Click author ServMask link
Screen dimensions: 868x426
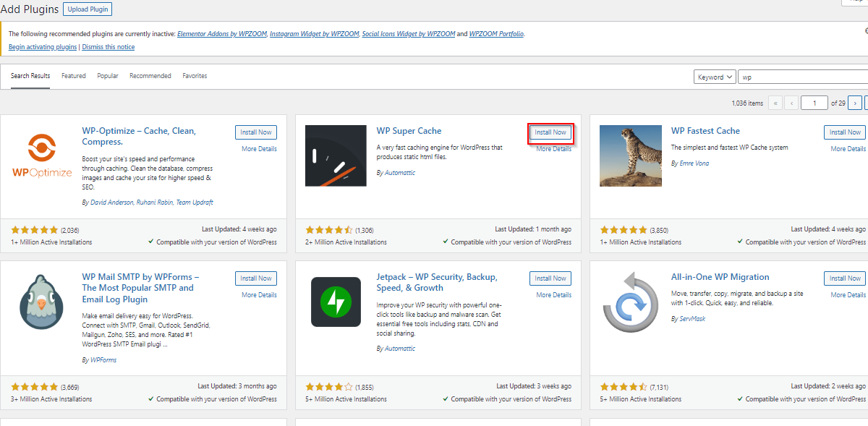point(694,319)
